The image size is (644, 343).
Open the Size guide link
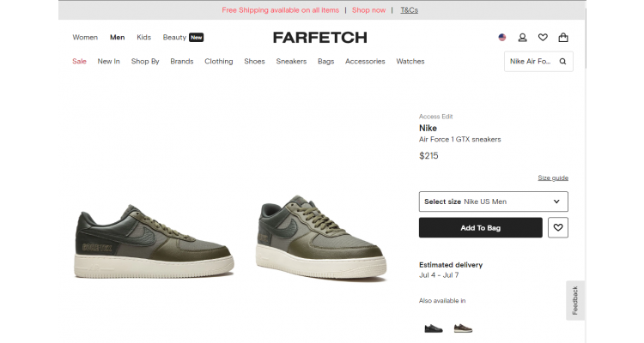tap(553, 178)
